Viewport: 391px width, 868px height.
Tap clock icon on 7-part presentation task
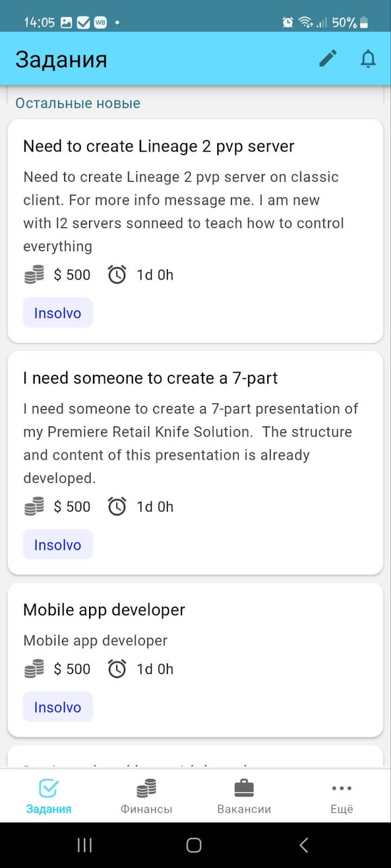click(117, 507)
